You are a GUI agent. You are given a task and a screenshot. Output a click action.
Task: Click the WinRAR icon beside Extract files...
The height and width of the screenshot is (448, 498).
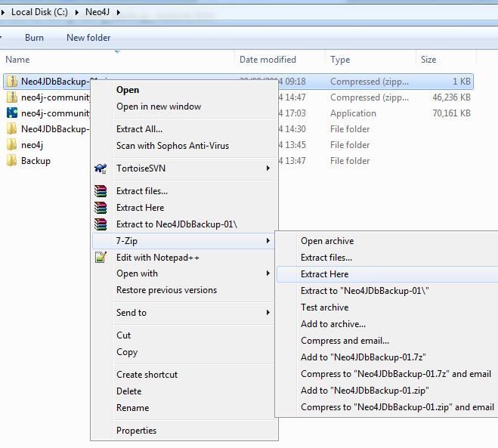pyautogui.click(x=101, y=191)
